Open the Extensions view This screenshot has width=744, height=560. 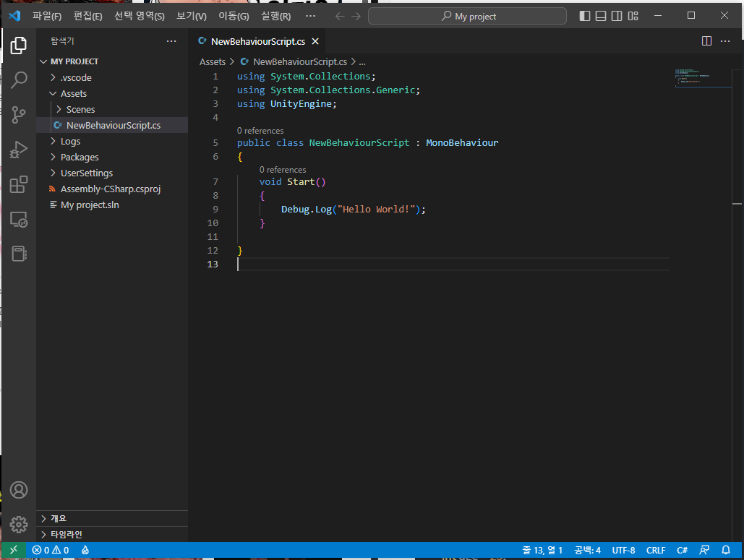[19, 184]
